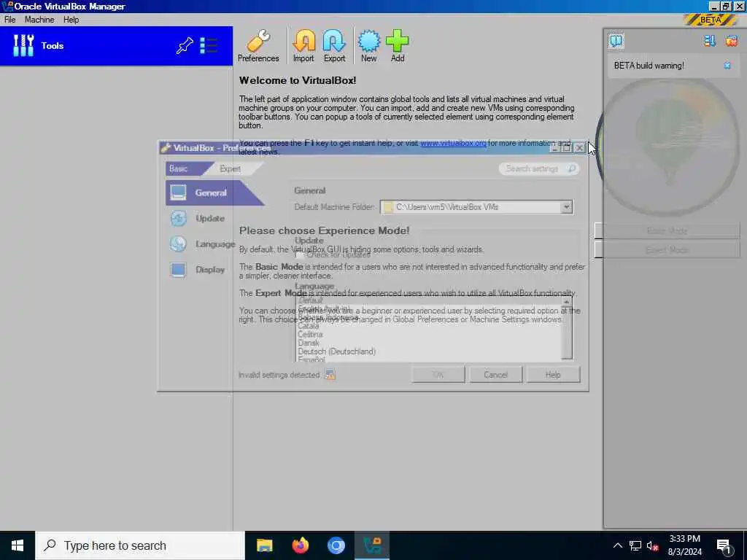The height and width of the screenshot is (560, 747).
Task: Expand the Default Machine Folder dropdown
Action: tap(566, 207)
